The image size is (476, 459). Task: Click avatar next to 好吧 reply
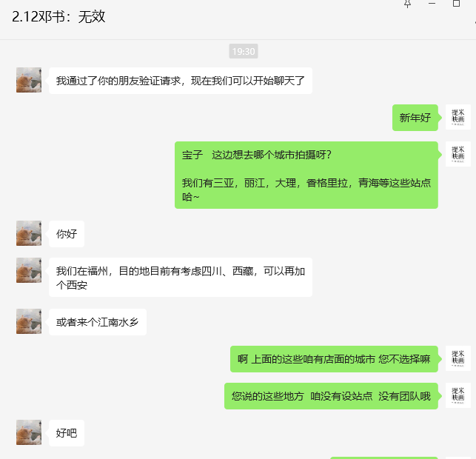point(29,432)
